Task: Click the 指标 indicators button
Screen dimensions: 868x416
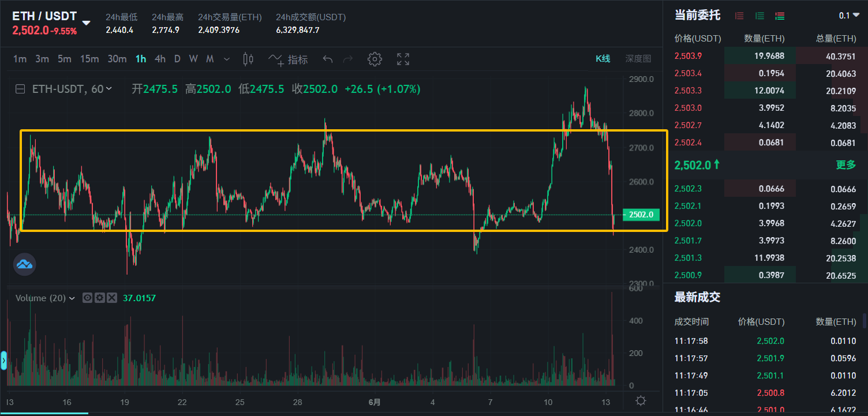Action: pyautogui.click(x=289, y=59)
